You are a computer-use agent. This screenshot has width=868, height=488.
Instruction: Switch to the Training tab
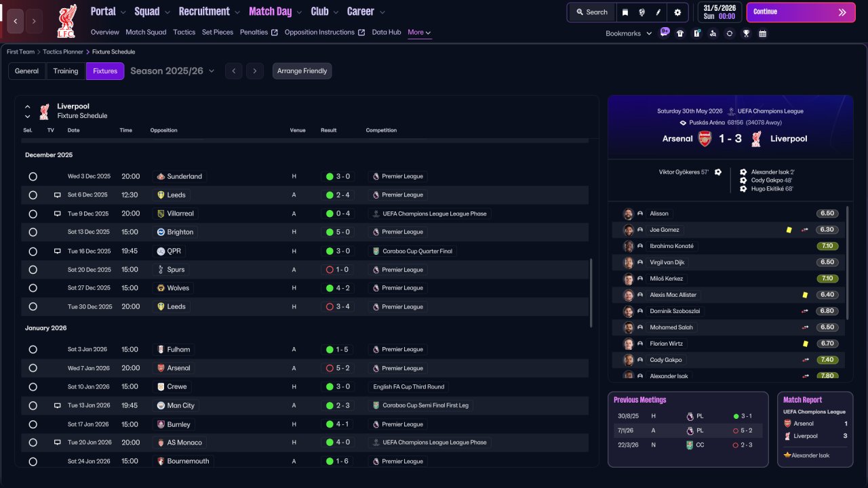(x=66, y=71)
